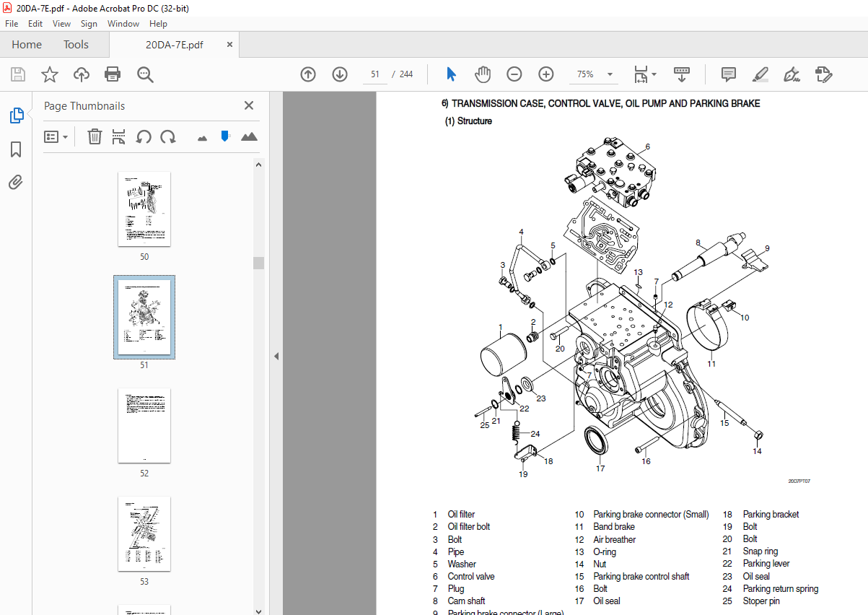Adjust thumbnail size slider marker
Image resolution: width=868 pixels, height=615 pixels.
tap(225, 136)
